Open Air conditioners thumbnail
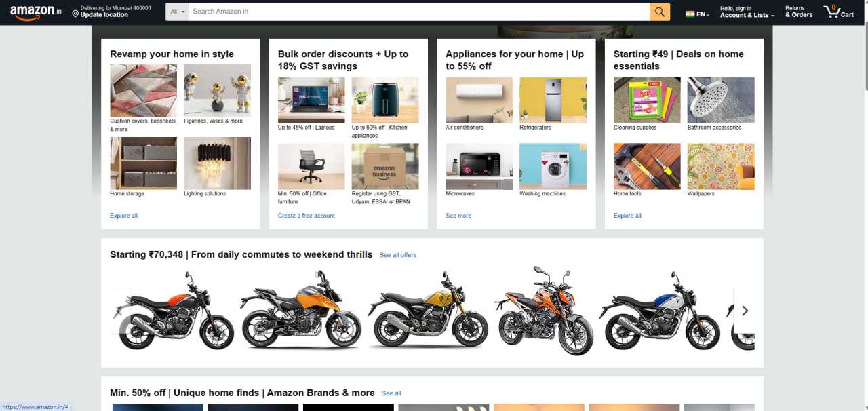 [479, 100]
